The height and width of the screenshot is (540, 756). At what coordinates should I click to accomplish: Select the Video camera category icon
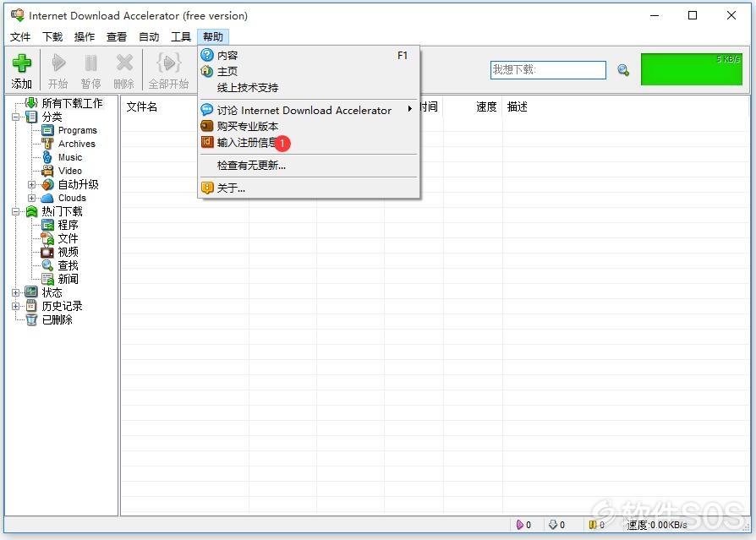(47, 171)
